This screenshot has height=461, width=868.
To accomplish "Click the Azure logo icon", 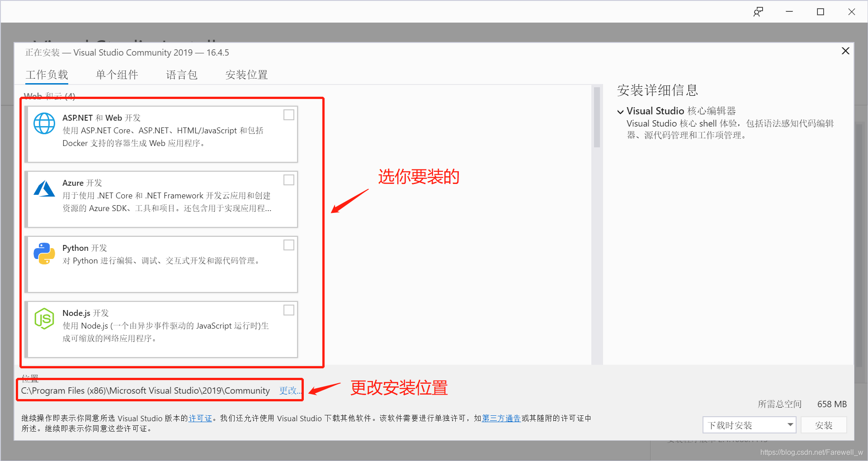I will [44, 188].
